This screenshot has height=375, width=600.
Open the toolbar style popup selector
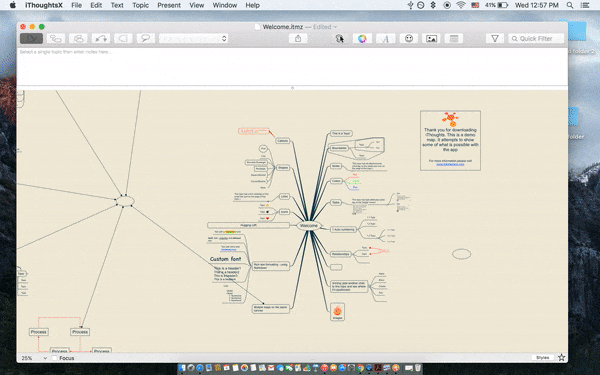tap(194, 39)
